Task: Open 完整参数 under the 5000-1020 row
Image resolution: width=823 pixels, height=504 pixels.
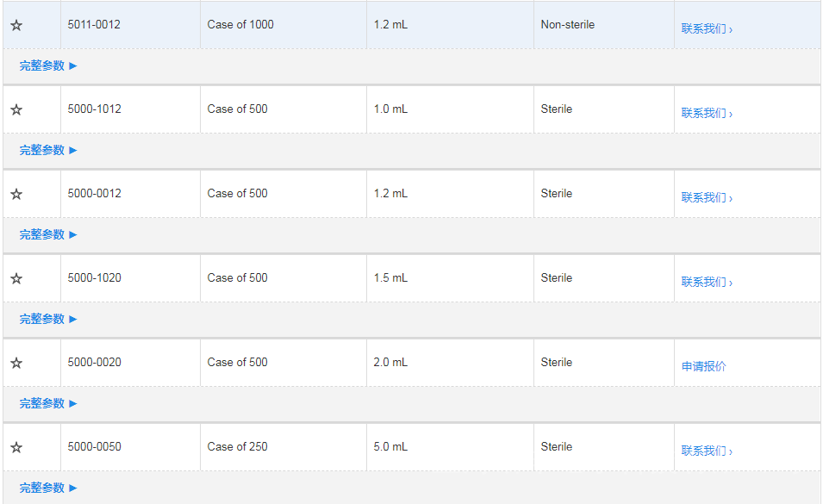Action: click(48, 319)
